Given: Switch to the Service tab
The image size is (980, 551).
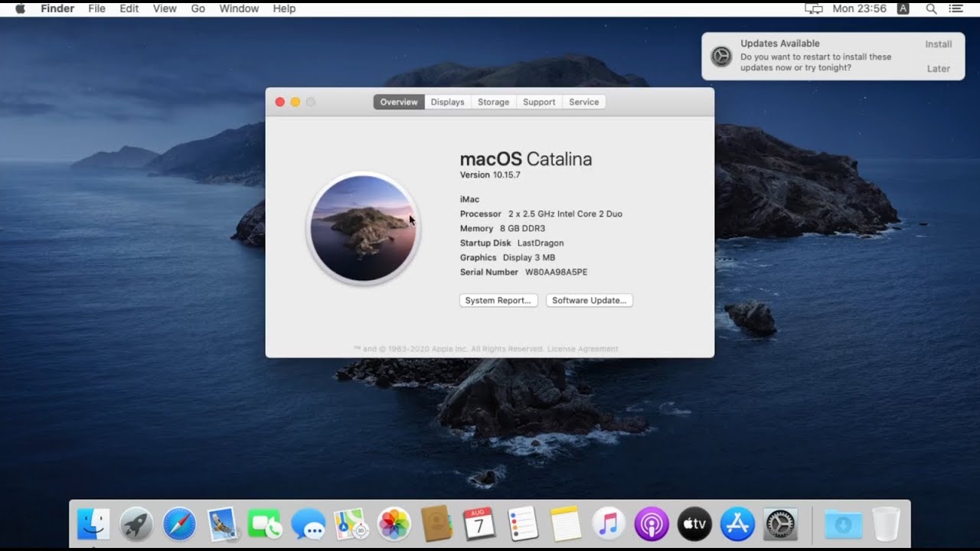Looking at the screenshot, I should tap(583, 102).
